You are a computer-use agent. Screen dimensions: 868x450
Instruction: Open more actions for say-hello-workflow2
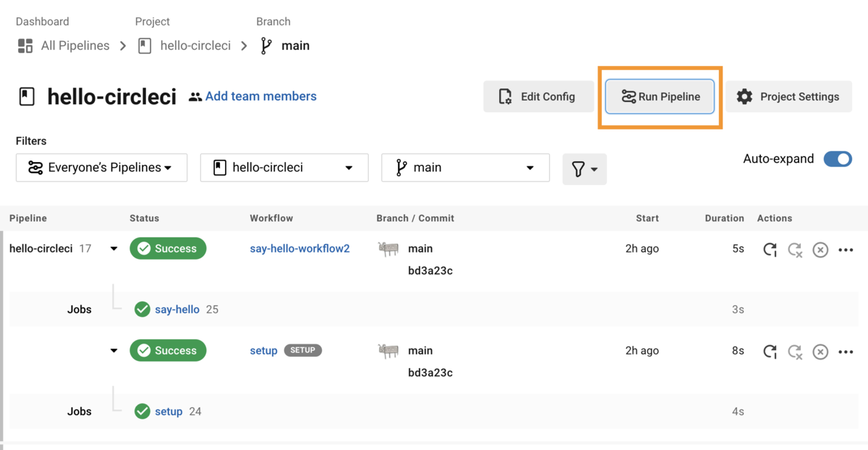[x=846, y=250]
